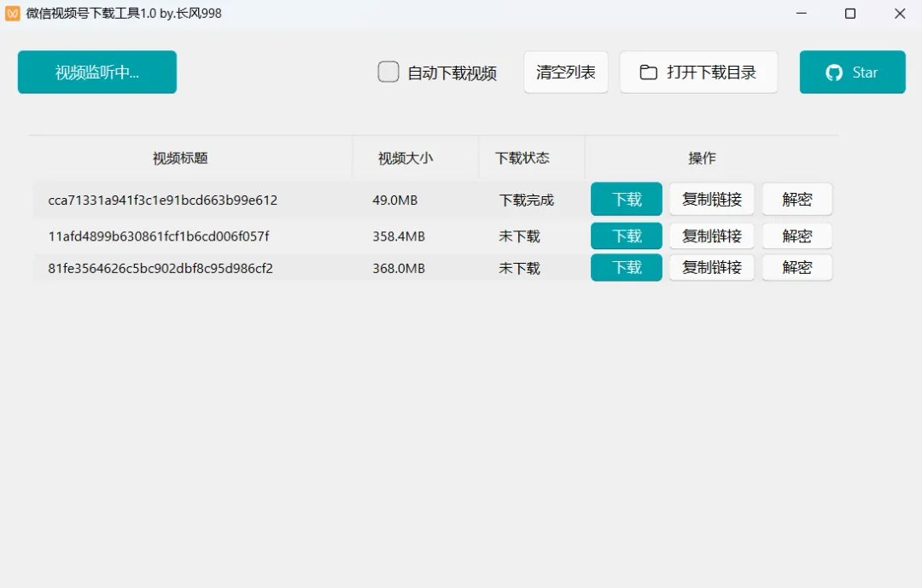Click the 视频监听中 status button
Viewport: 922px width, 588px height.
(x=96, y=72)
